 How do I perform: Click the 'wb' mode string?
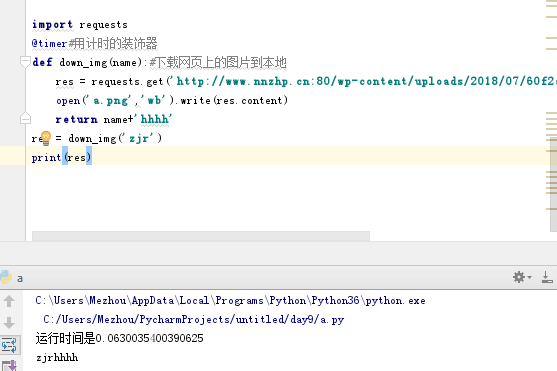pyautogui.click(x=154, y=101)
